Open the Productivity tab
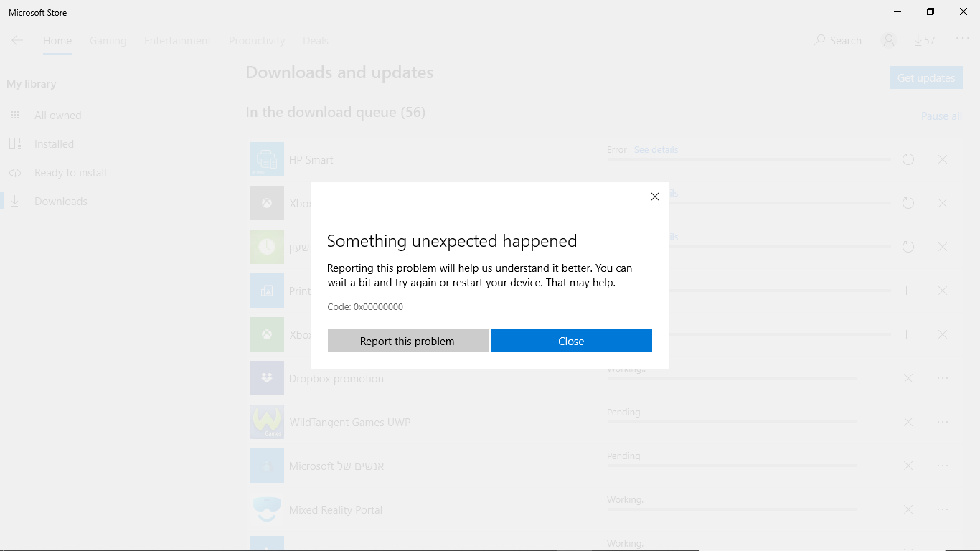The width and height of the screenshot is (980, 551). (257, 41)
